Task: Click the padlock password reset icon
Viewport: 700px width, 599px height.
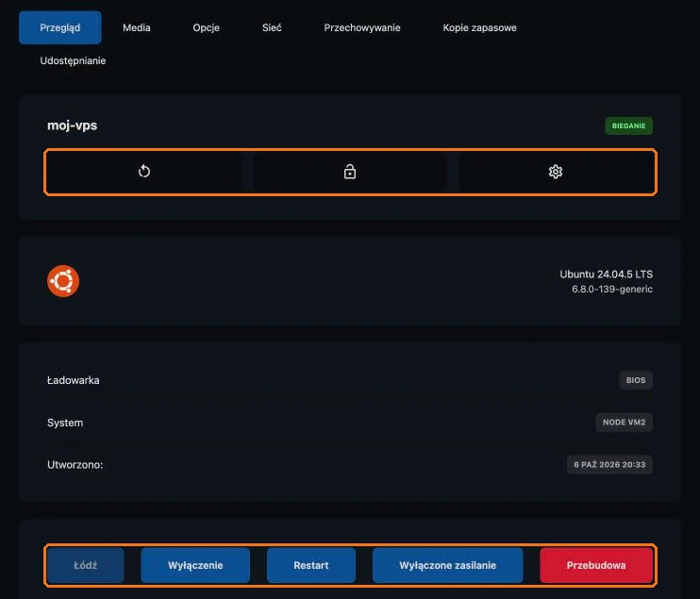Action: click(x=350, y=172)
